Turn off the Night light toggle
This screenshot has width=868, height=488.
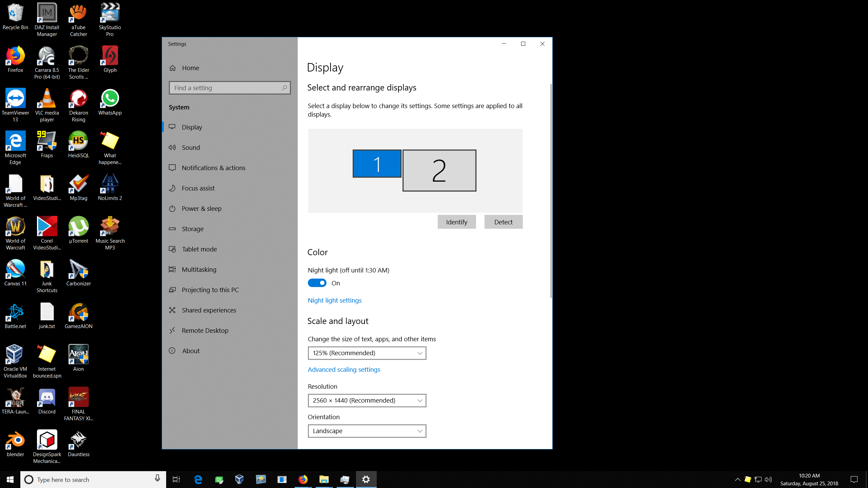pyautogui.click(x=317, y=283)
